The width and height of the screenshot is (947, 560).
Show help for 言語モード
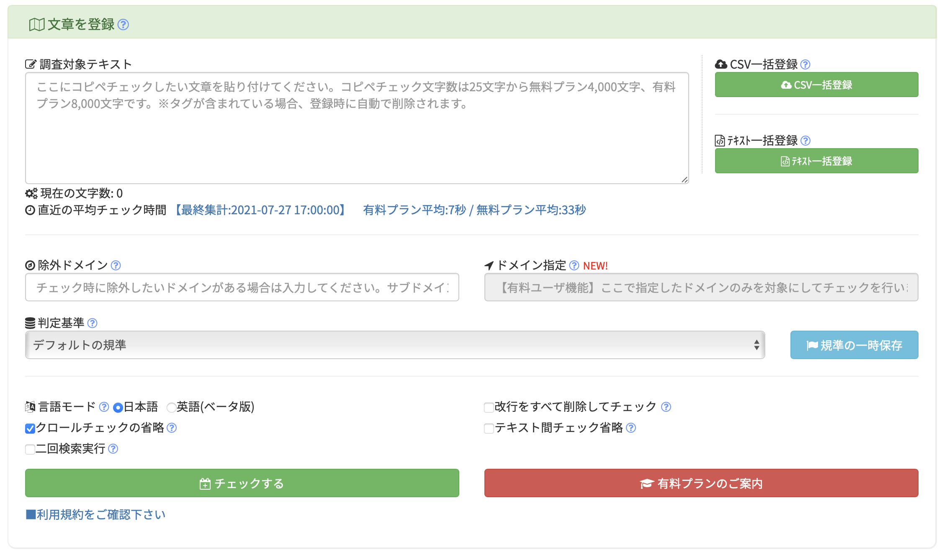coord(104,407)
